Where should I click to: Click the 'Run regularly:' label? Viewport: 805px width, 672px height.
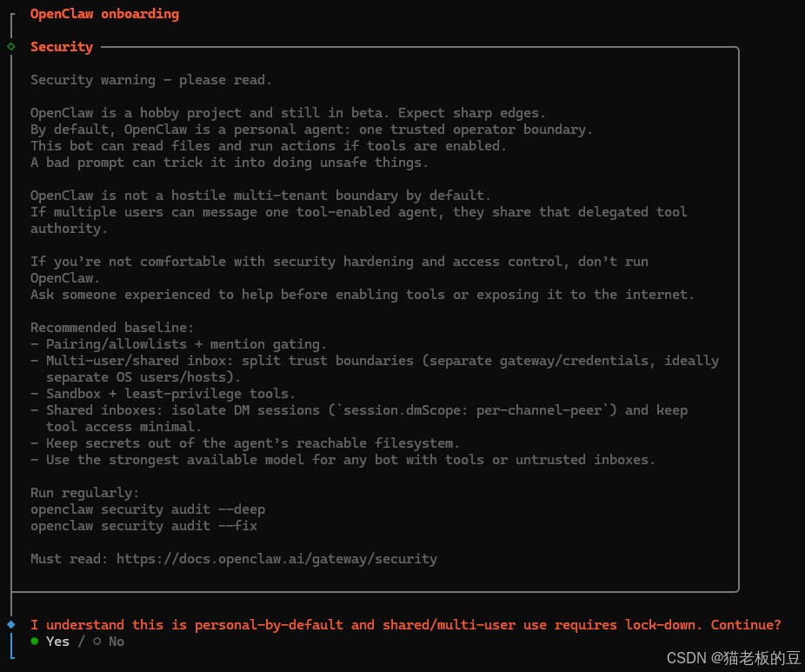tap(85, 493)
